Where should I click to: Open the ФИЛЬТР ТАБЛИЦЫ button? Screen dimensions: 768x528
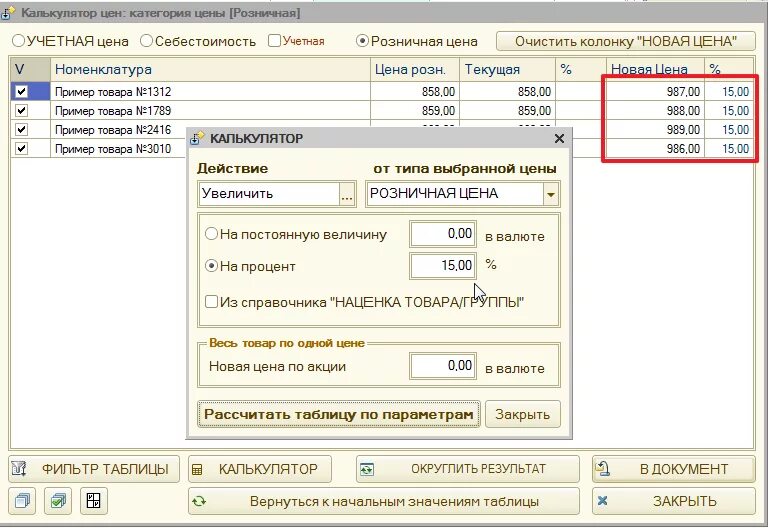coord(94,469)
